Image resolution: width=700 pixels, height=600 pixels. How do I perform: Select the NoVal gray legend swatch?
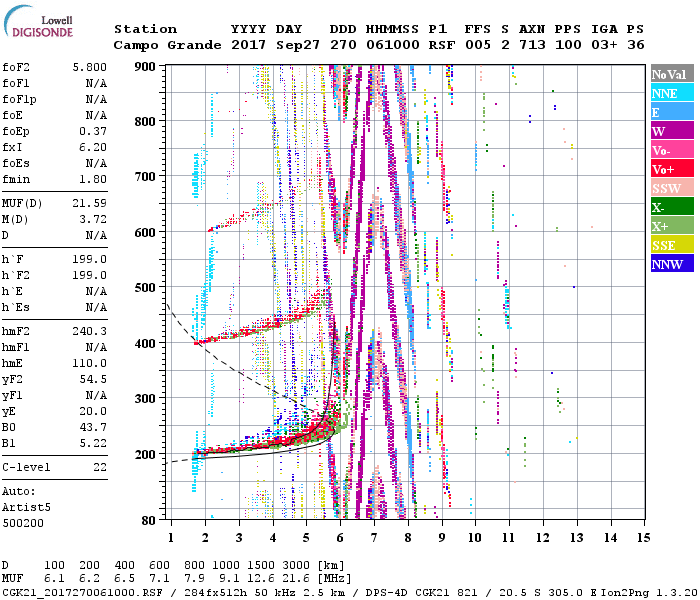672,74
